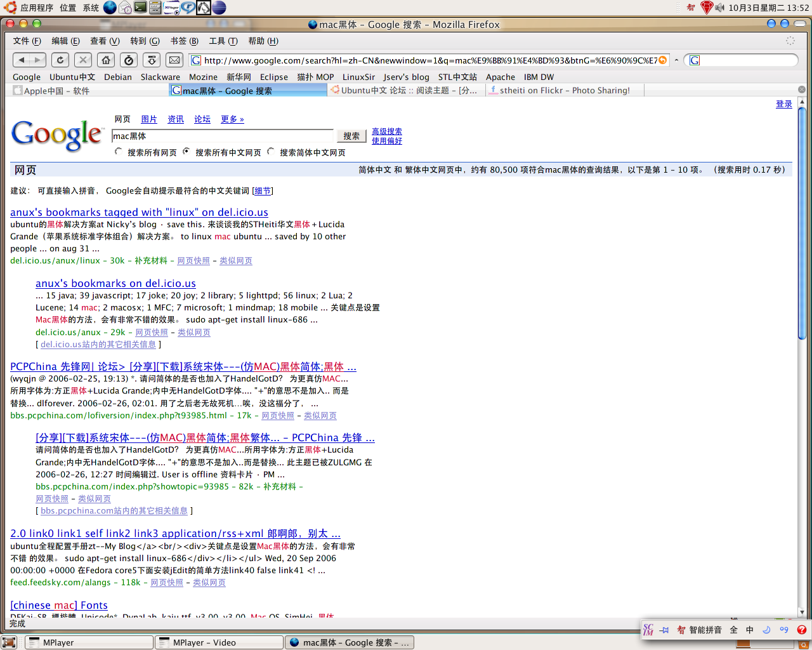Open the 工具 (T) menu
812x650 pixels.
(223, 41)
